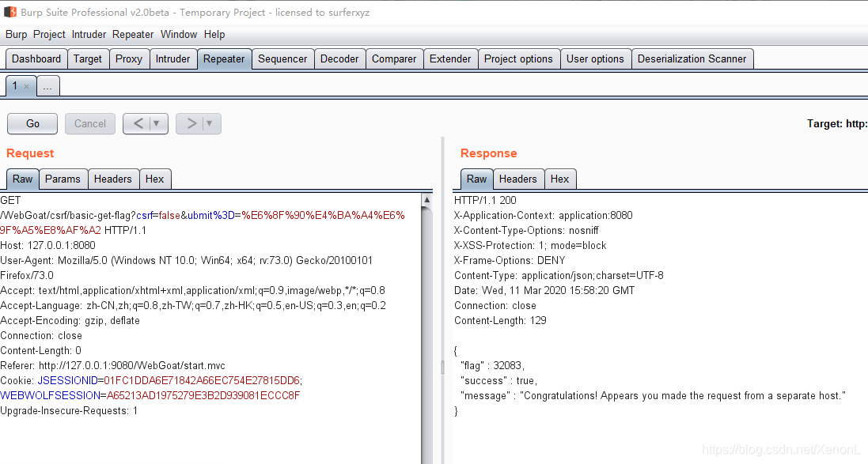Switch to the Dashboard tab

point(36,58)
